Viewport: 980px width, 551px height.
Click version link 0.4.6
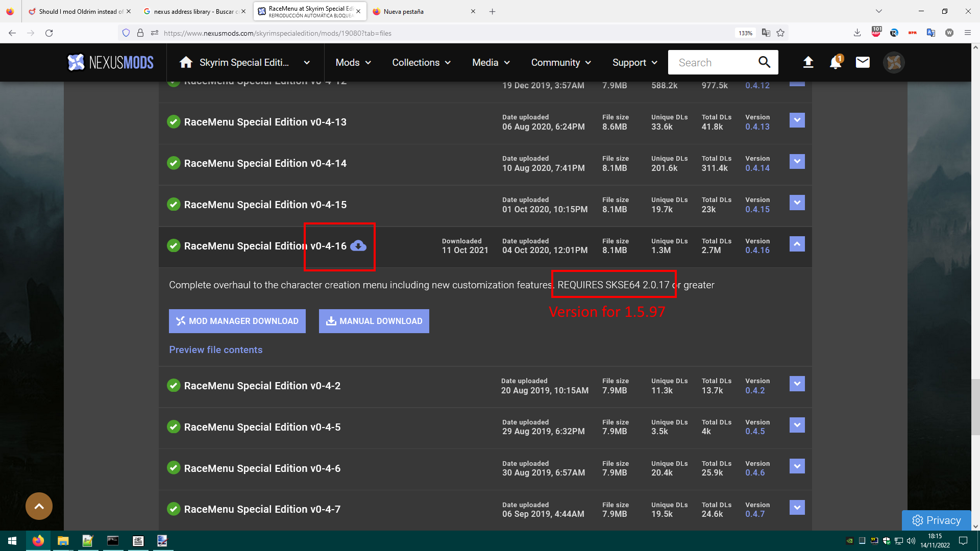tap(755, 473)
